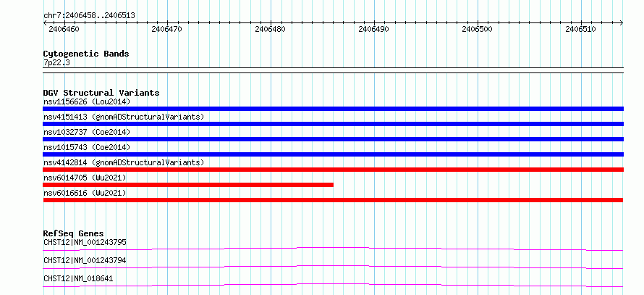The height and width of the screenshot is (295, 644).
Task: Open the CHST12|NM_001243794 gene label
Action: tap(85, 260)
